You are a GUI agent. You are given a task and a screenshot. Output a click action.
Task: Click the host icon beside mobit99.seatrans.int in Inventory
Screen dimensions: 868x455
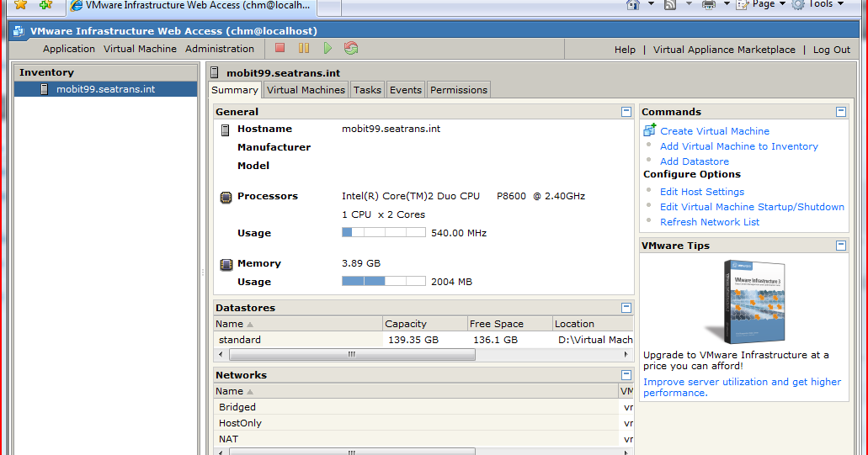click(x=45, y=89)
